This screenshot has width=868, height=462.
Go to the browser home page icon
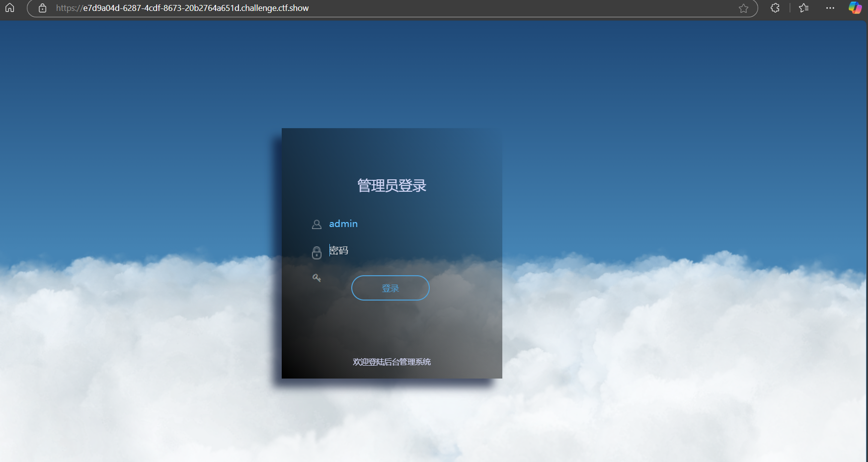(x=9, y=8)
